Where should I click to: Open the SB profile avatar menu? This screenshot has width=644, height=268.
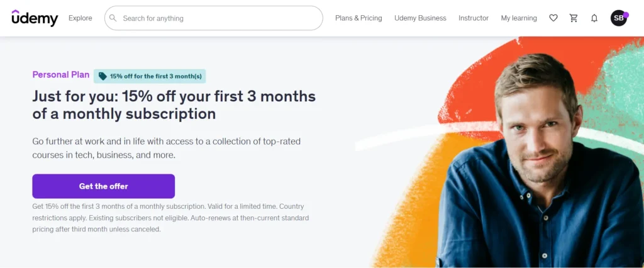point(619,18)
